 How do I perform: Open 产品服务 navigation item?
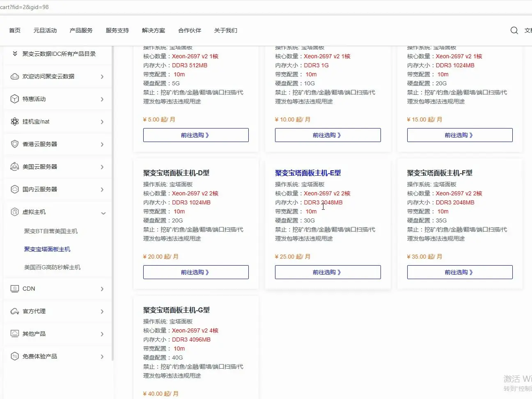tap(81, 30)
